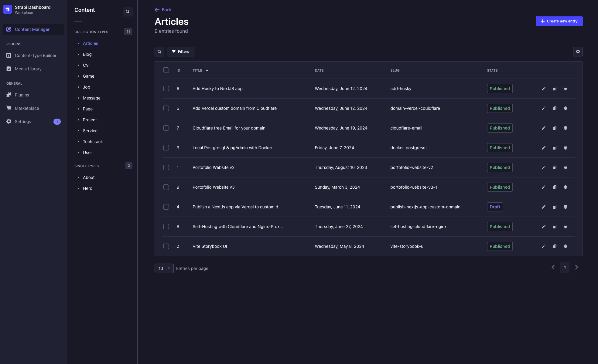
Task: Open the Entries per page dropdown
Action: [x=164, y=268]
